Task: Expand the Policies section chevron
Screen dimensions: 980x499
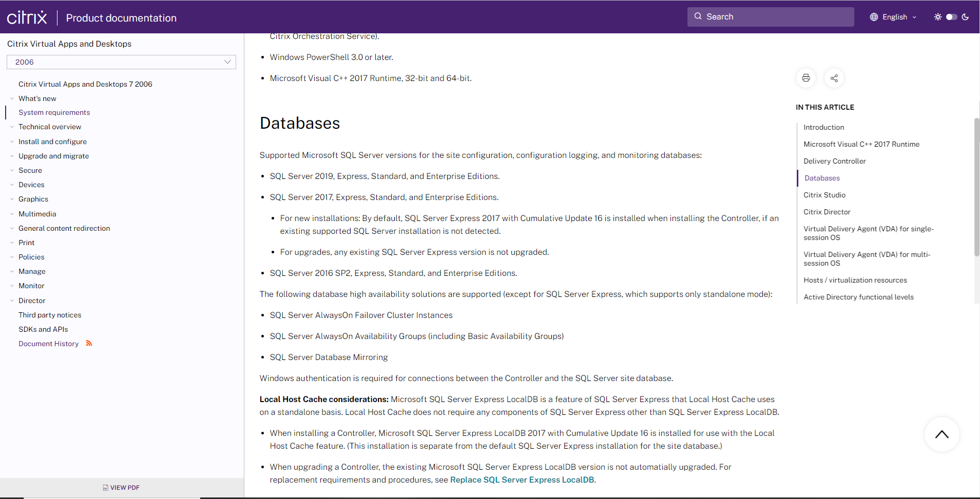Action: [x=12, y=257]
